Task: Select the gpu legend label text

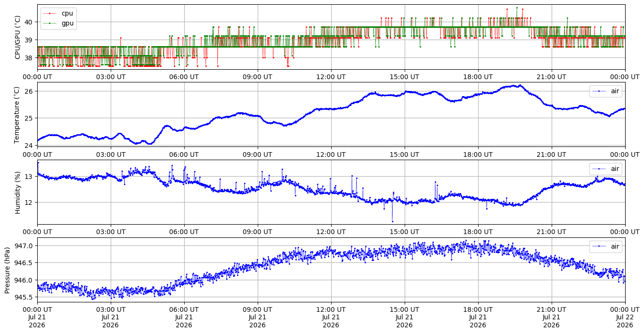Action: (x=67, y=23)
